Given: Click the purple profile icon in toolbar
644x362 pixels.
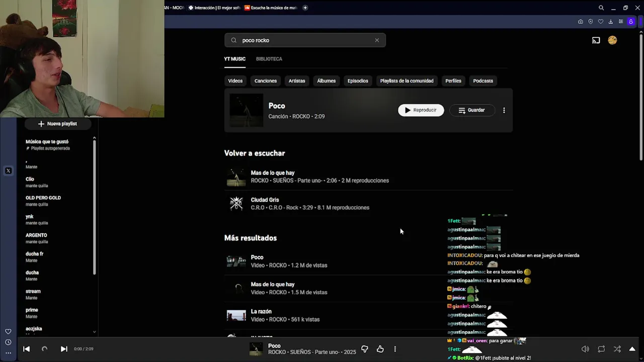Looking at the screenshot, I should (631, 22).
